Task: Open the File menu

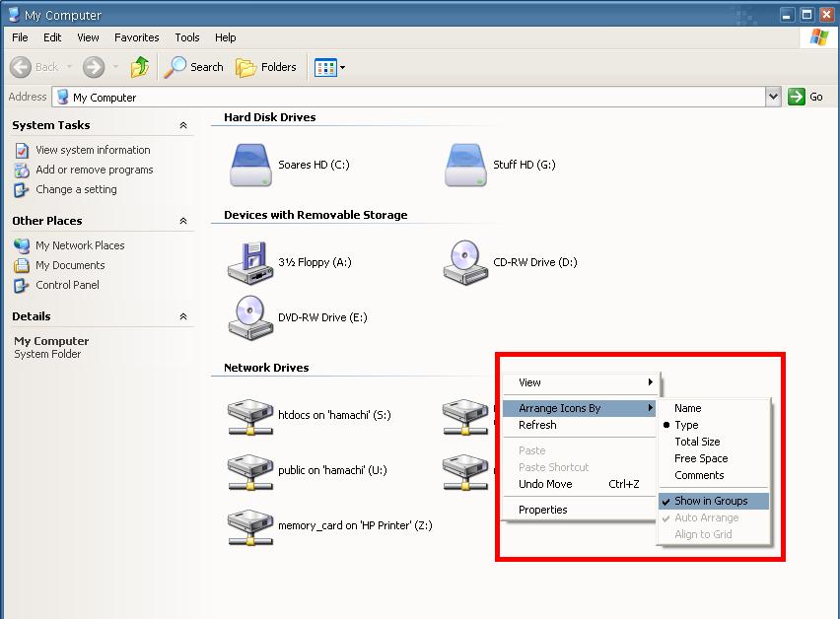Action: tap(20, 37)
